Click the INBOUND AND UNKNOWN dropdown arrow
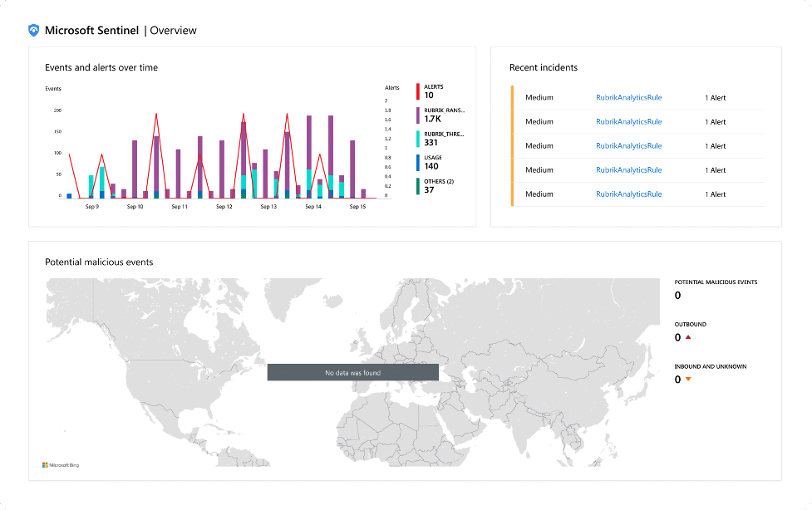The height and width of the screenshot is (510, 812). pos(687,379)
